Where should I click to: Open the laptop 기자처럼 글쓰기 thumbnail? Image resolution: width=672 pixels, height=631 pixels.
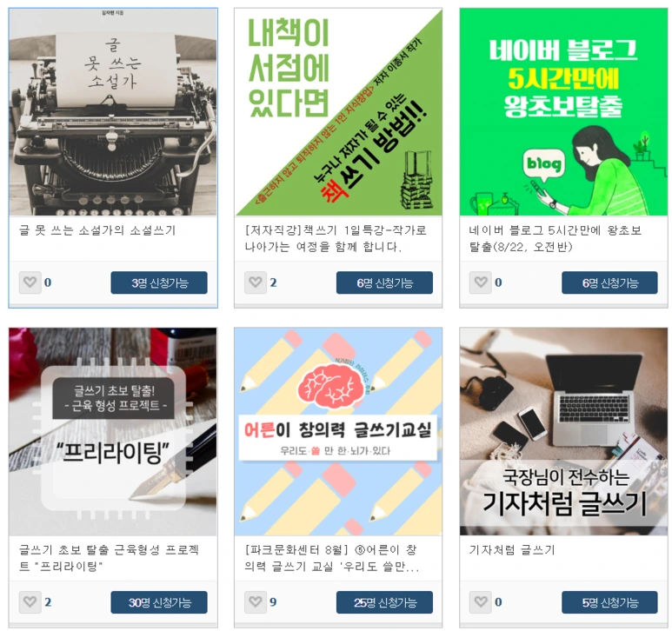tap(563, 432)
